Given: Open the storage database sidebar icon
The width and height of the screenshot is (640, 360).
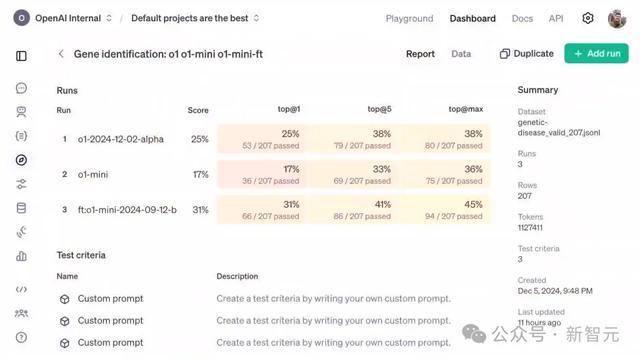Looking at the screenshot, I should pos(21,208).
